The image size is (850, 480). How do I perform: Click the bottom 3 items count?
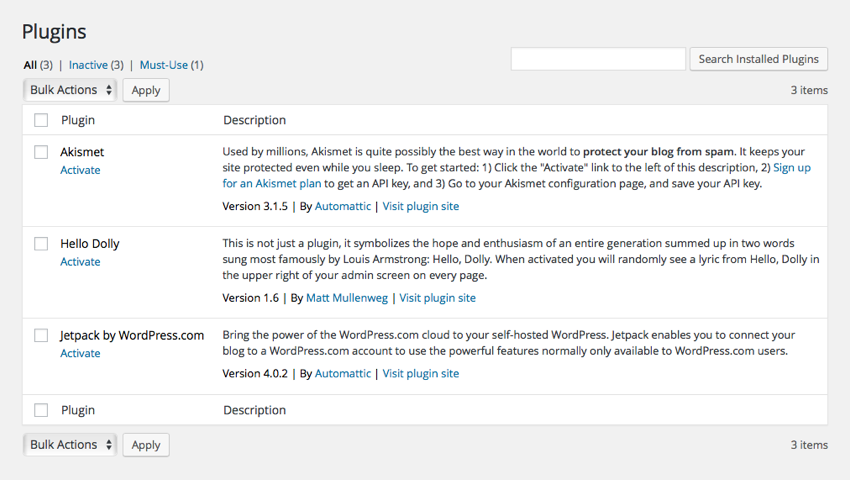click(x=809, y=445)
